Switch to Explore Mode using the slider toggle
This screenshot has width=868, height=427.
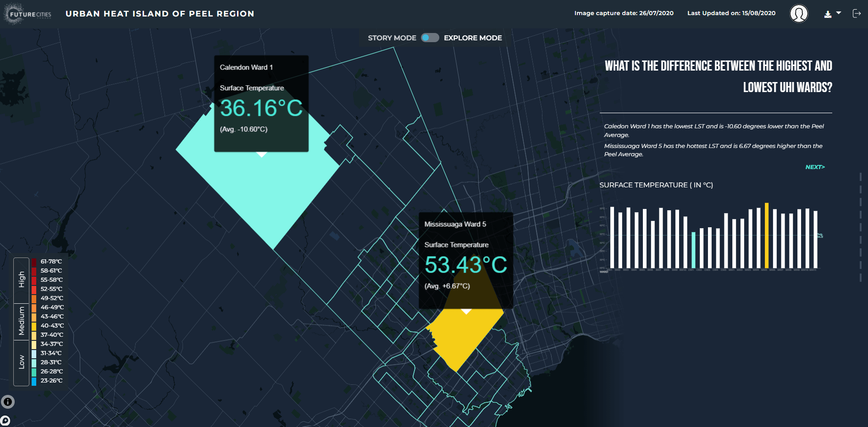tap(434, 38)
